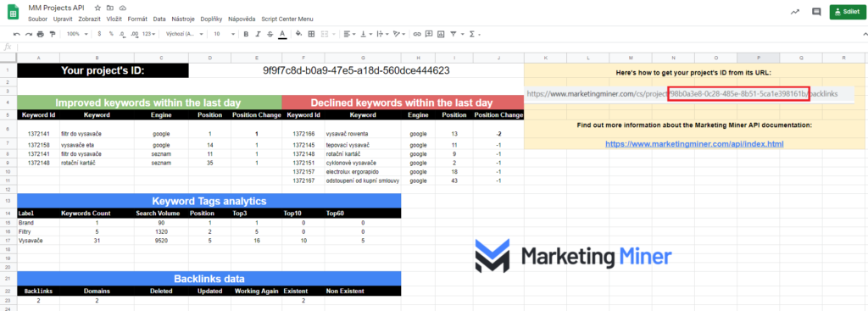Redo the last action

tap(28, 34)
